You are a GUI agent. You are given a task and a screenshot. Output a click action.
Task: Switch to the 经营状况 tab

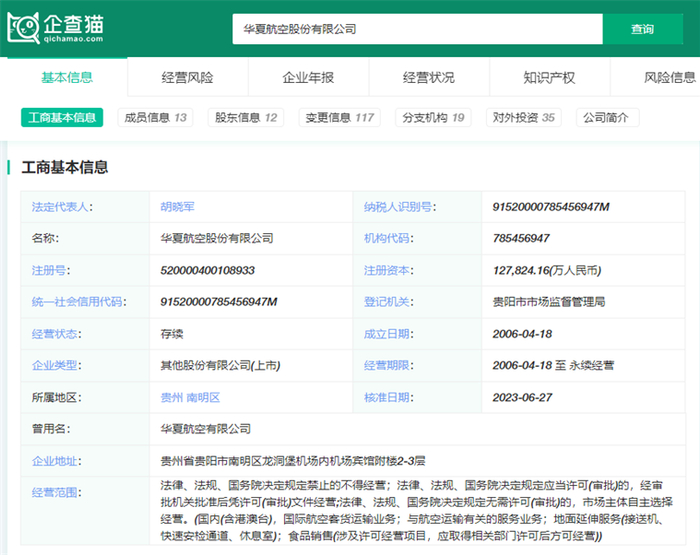coord(428,78)
